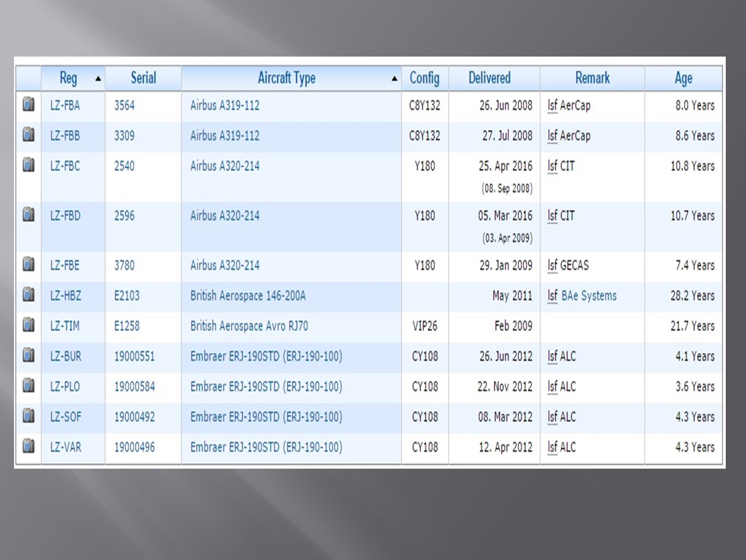746x560 pixels.
Task: Select serial number 3564
Action: click(x=125, y=105)
